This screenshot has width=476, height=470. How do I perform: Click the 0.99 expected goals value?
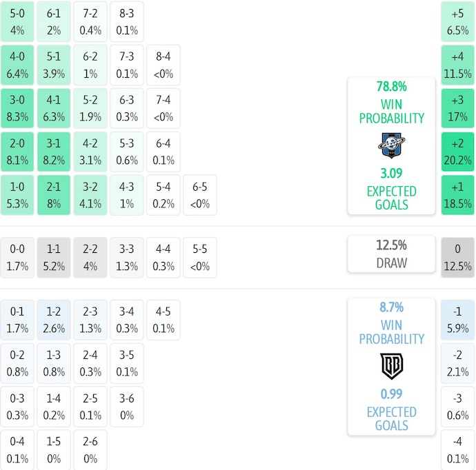[392, 394]
